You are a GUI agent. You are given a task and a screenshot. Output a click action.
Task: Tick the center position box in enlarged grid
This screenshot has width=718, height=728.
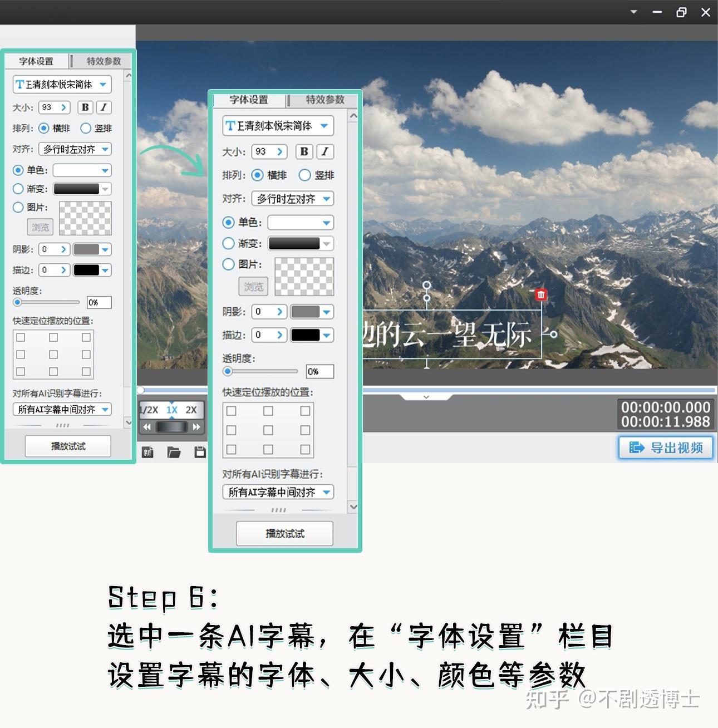pyautogui.click(x=268, y=430)
